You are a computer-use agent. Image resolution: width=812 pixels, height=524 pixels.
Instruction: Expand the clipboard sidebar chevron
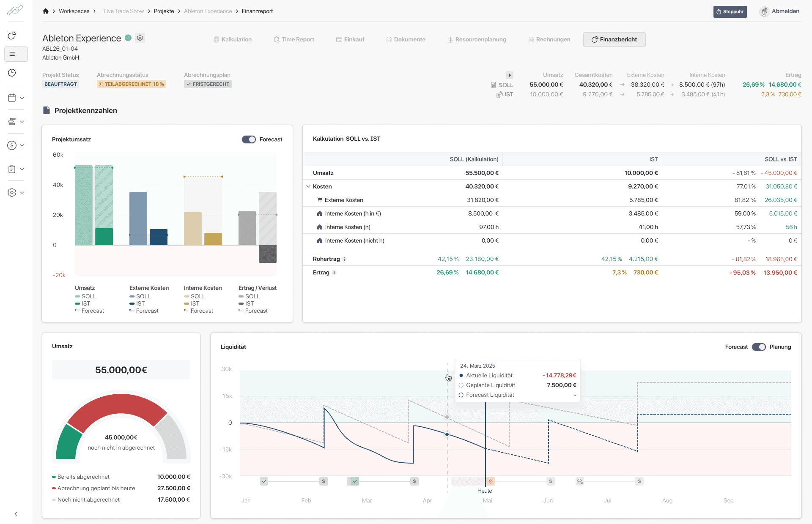pyautogui.click(x=22, y=169)
